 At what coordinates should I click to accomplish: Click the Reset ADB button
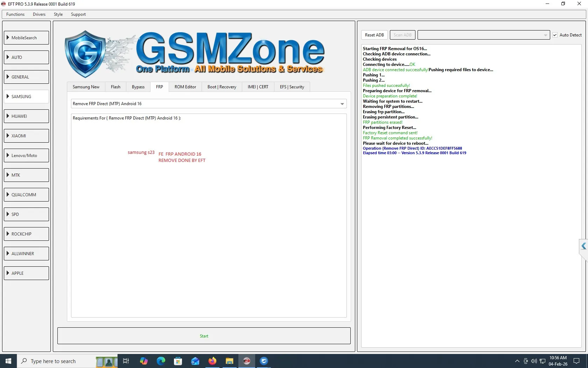(374, 35)
